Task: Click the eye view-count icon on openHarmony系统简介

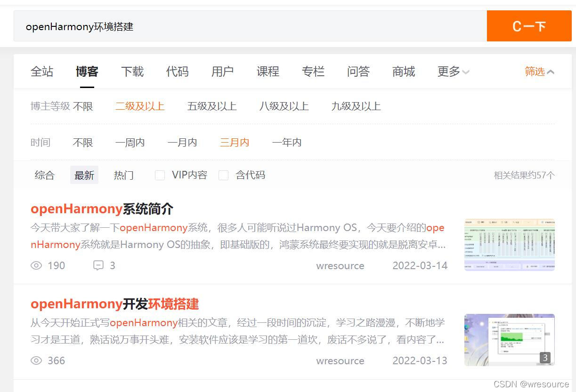Action: (x=36, y=265)
